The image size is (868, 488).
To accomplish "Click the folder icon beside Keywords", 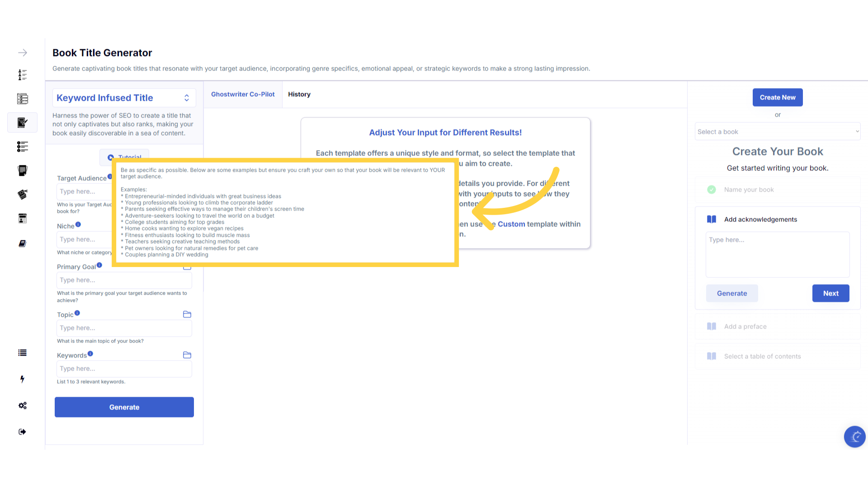I will click(187, 355).
